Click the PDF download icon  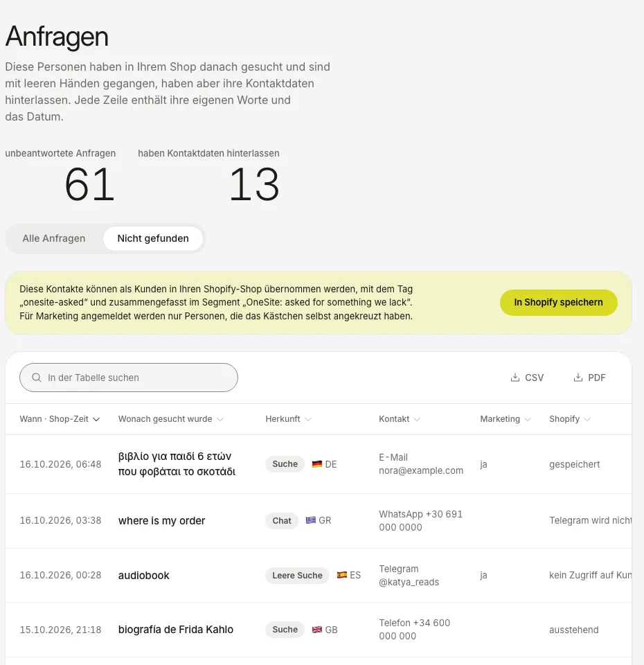(x=578, y=378)
